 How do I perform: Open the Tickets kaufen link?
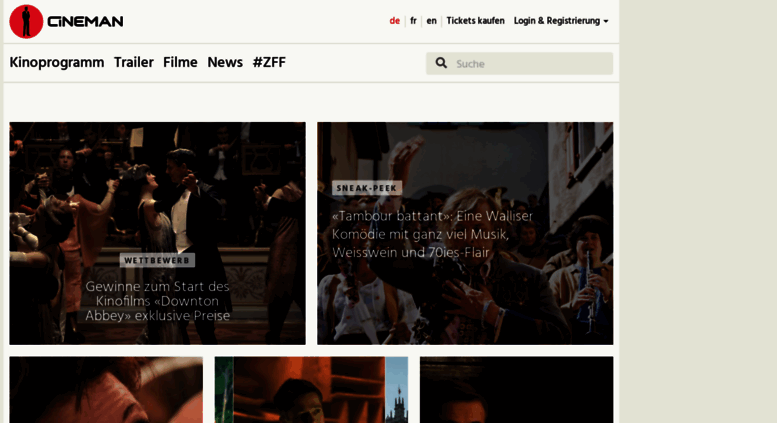[475, 21]
